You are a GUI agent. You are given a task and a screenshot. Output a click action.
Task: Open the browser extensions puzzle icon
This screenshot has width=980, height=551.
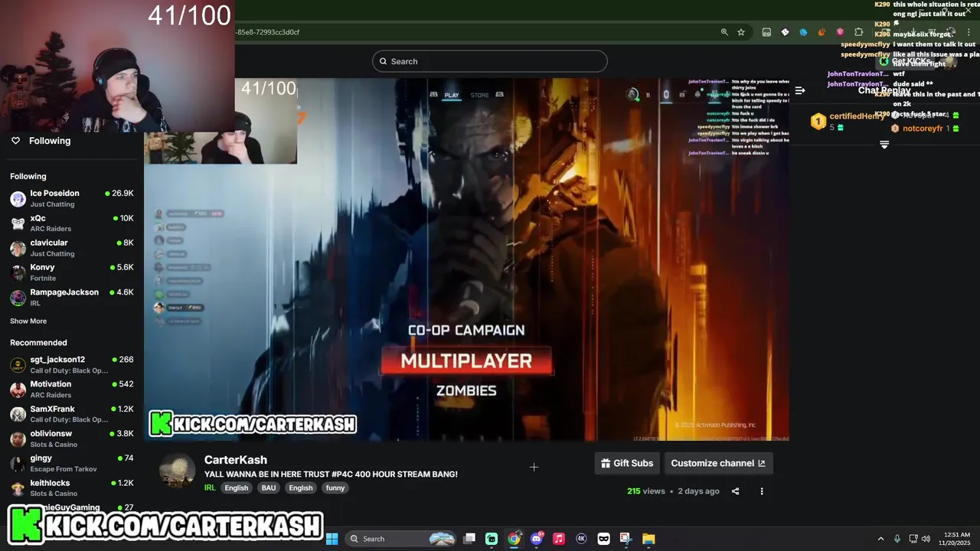tap(858, 32)
